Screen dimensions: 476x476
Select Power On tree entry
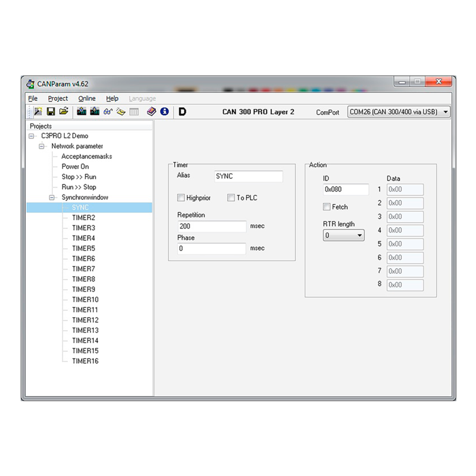pos(76,167)
